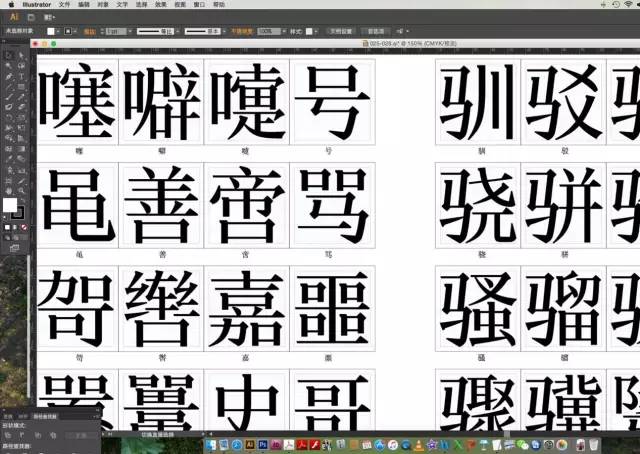Open the 窗口 menu
This screenshot has width=640, height=454.
198,5
